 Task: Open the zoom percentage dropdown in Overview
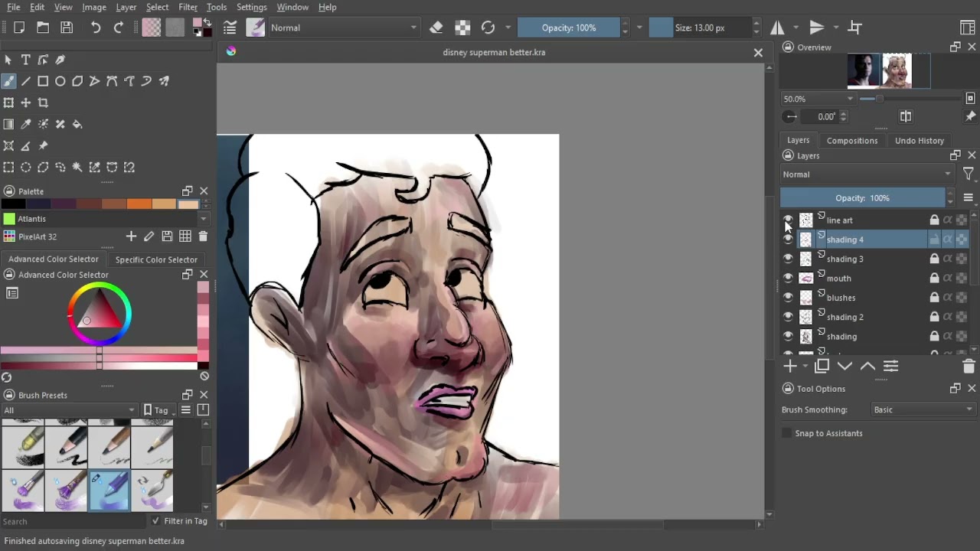(818, 99)
